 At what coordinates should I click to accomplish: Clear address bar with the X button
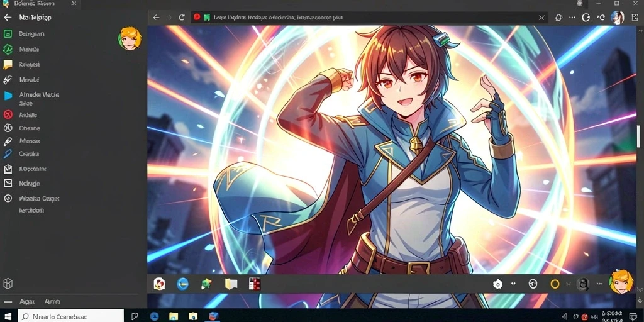541,18
